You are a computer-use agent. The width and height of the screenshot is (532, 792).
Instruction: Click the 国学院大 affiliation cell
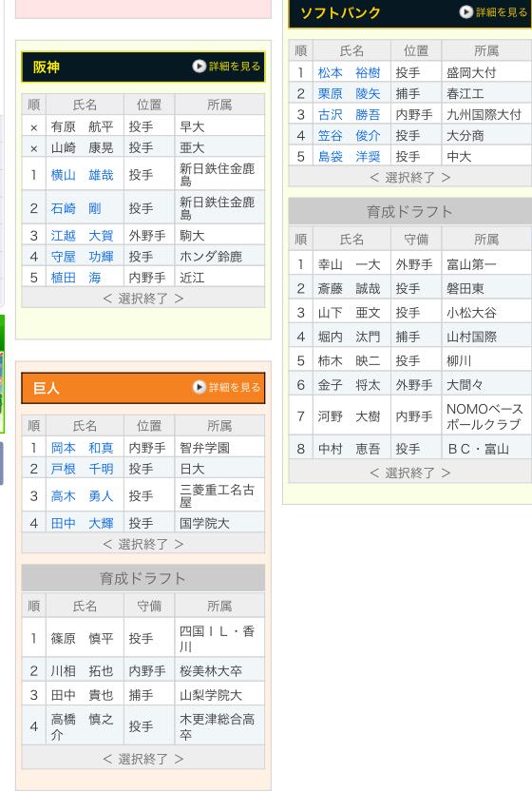pyautogui.click(x=219, y=523)
